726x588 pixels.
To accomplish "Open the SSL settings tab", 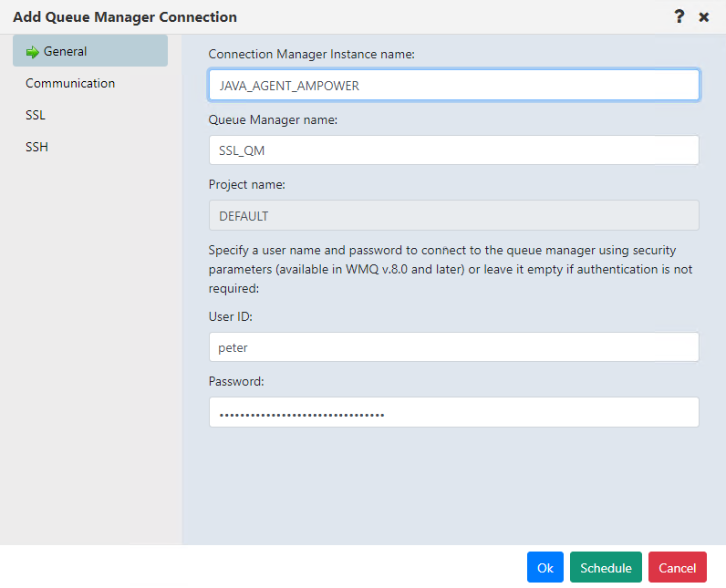I will pos(36,115).
